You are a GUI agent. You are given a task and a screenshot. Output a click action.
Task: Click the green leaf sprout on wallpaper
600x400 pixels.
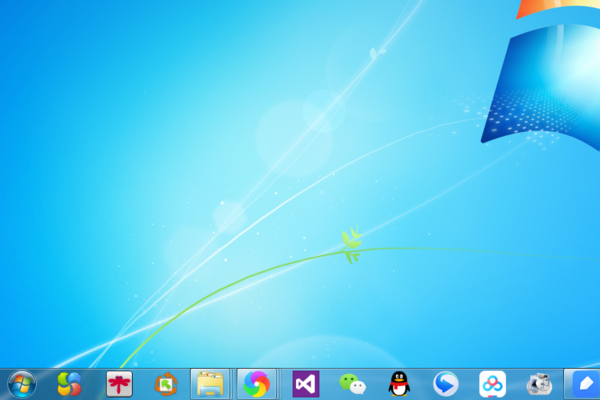click(x=351, y=245)
